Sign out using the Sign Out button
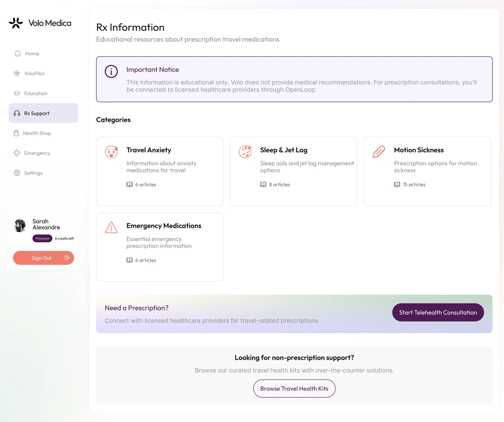This screenshot has width=504, height=422. tap(43, 258)
